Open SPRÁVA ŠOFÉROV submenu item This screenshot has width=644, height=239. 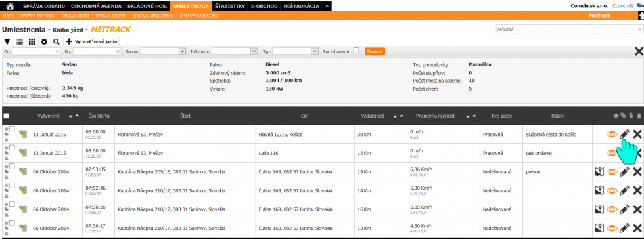(x=38, y=16)
